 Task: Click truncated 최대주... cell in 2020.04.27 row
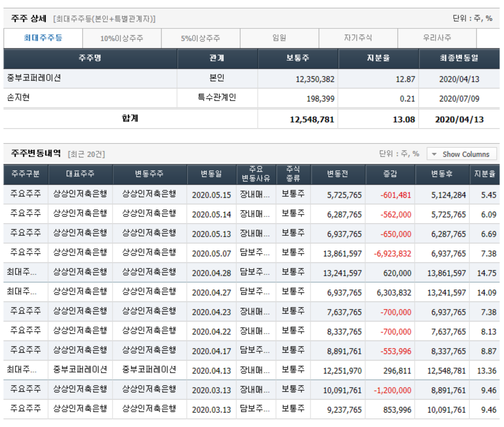pos(22,292)
